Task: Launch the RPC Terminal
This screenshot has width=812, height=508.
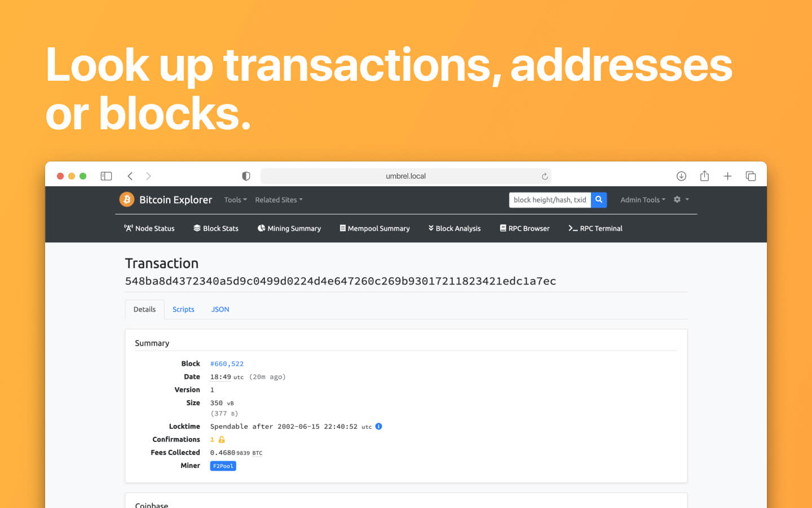Action: (595, 228)
